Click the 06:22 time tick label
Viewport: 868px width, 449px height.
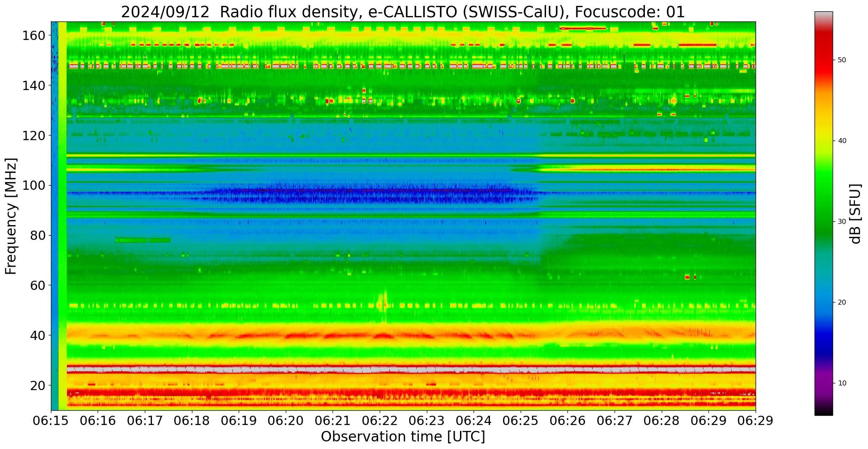click(380, 421)
